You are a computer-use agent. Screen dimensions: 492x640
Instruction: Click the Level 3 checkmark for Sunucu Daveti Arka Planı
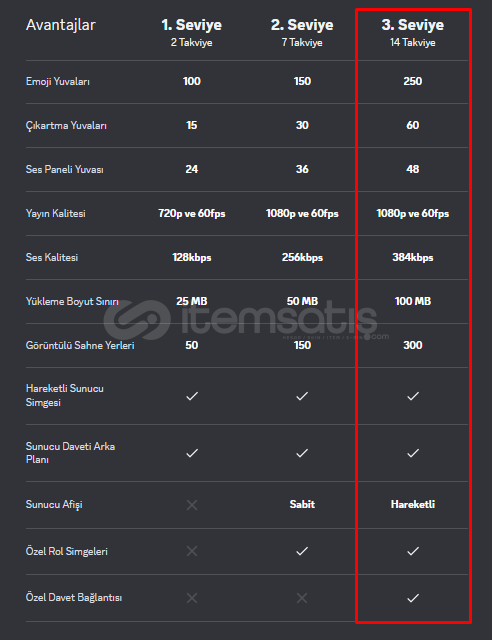pyautogui.click(x=413, y=453)
